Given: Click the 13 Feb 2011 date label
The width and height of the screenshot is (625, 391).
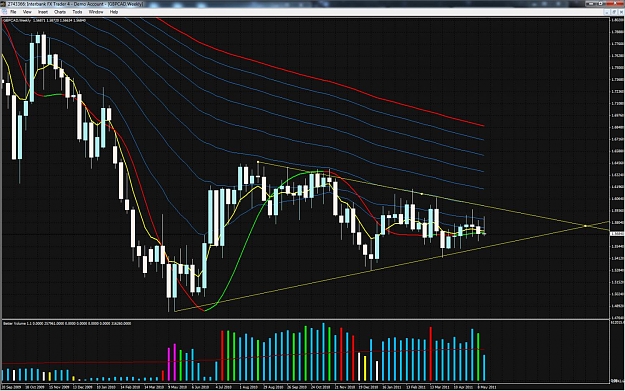Looking at the screenshot, I should (415, 387).
